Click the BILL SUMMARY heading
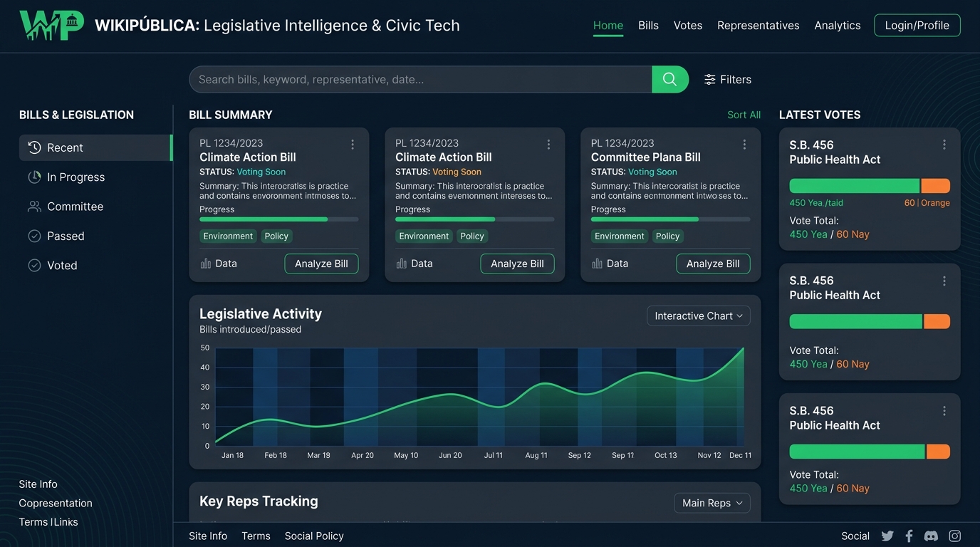 click(231, 115)
